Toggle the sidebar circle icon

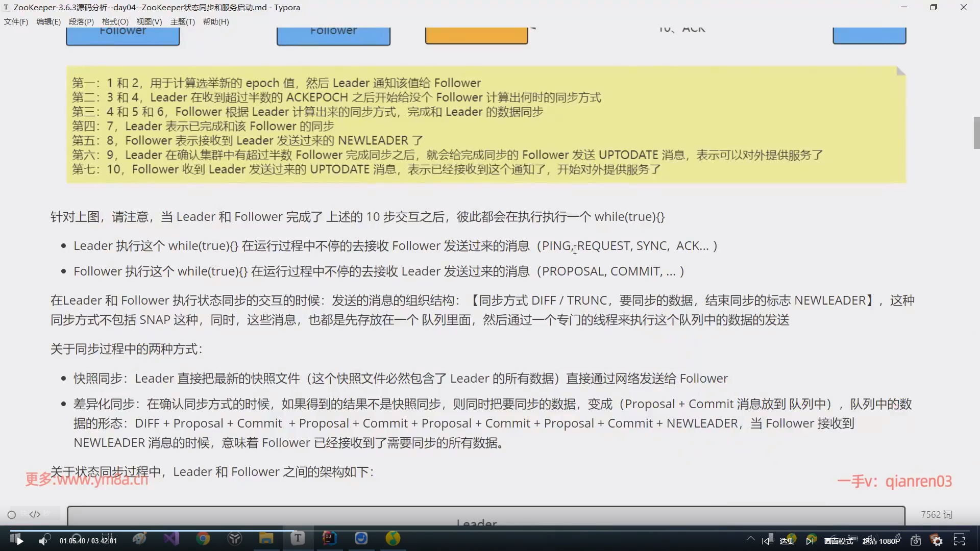12,515
